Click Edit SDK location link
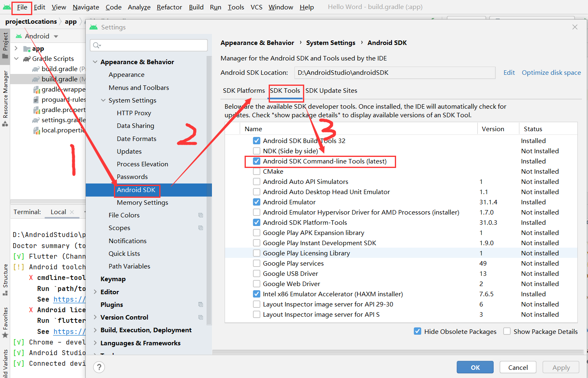The height and width of the screenshot is (378, 588). pyautogui.click(x=509, y=72)
